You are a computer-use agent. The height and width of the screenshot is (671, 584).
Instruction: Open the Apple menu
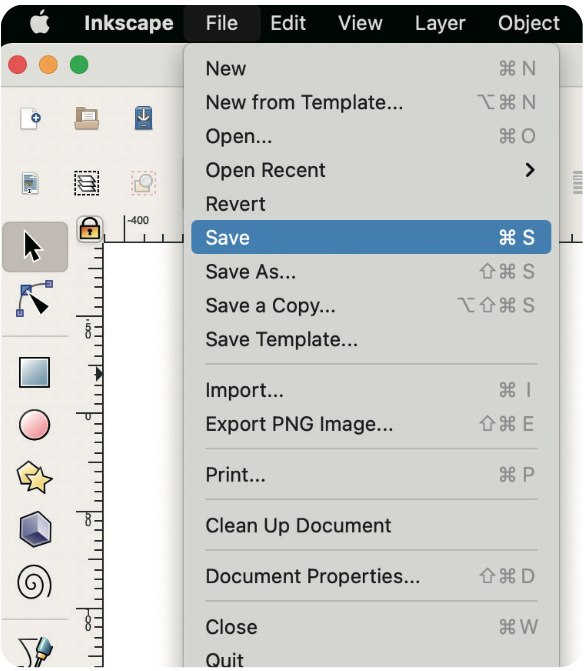coord(40,23)
